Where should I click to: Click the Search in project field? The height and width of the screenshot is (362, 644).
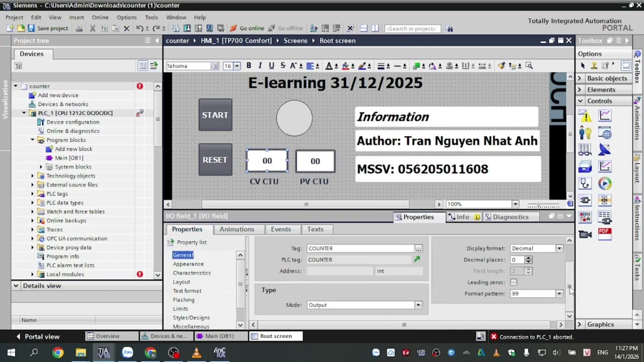412,29
